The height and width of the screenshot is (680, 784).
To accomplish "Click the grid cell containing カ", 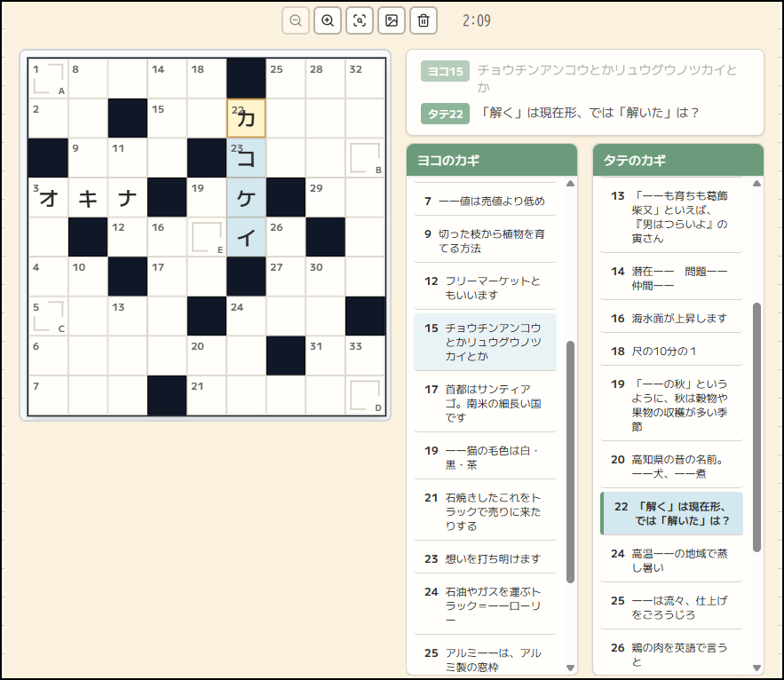I will [x=246, y=117].
